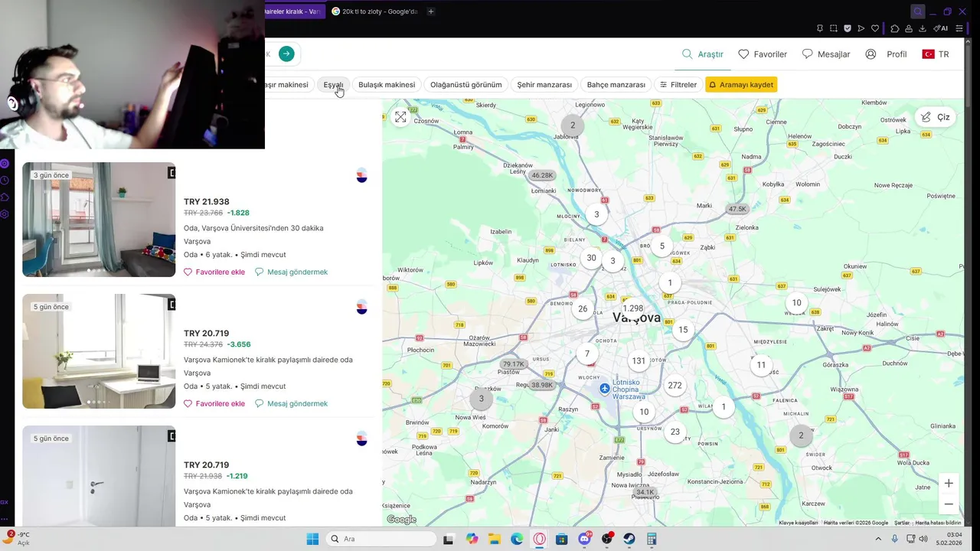Click the green arrow search submit button
Image resolution: width=980 pixels, height=551 pixels.
tap(286, 54)
